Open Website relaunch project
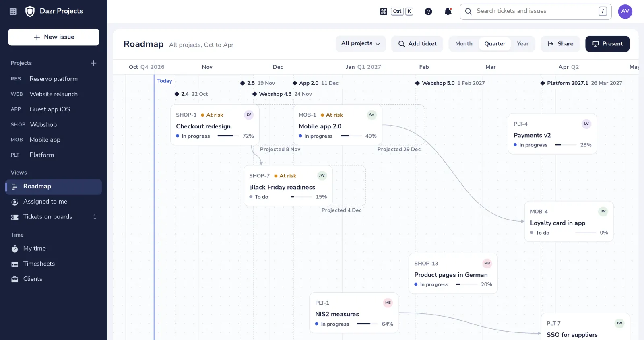This screenshot has height=340, width=644. (x=54, y=94)
